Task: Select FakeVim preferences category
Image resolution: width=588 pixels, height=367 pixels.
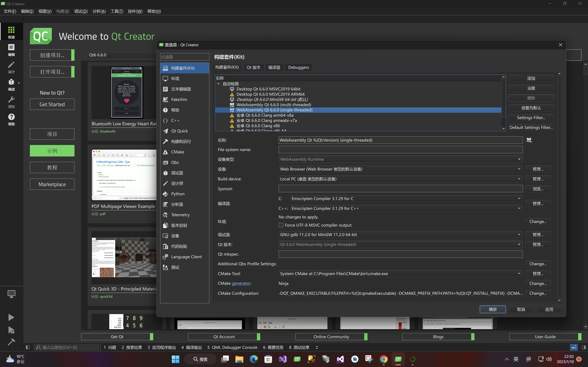Action: [179, 99]
